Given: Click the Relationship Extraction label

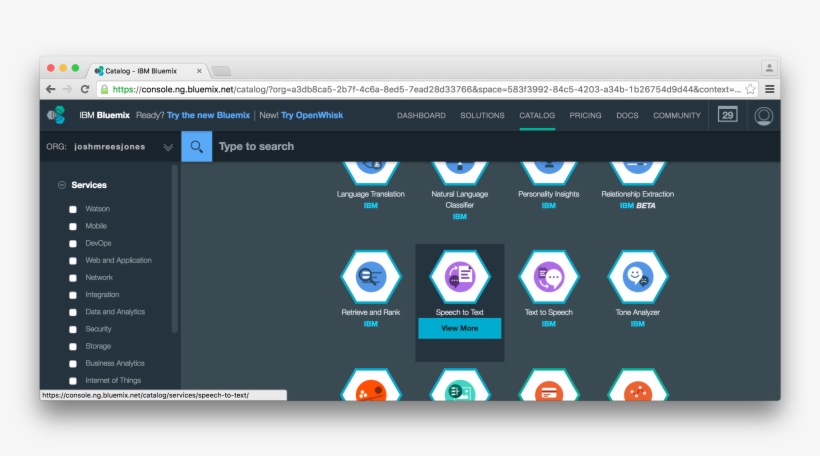Looking at the screenshot, I should click(637, 194).
